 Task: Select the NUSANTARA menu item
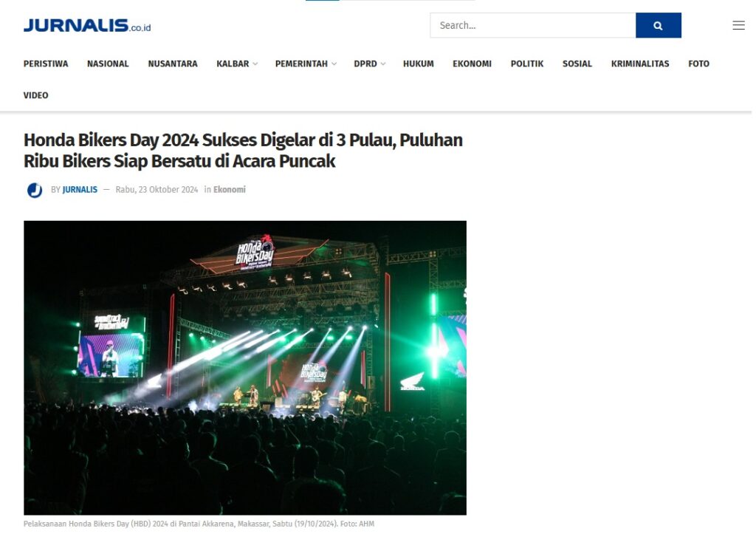[173, 64]
